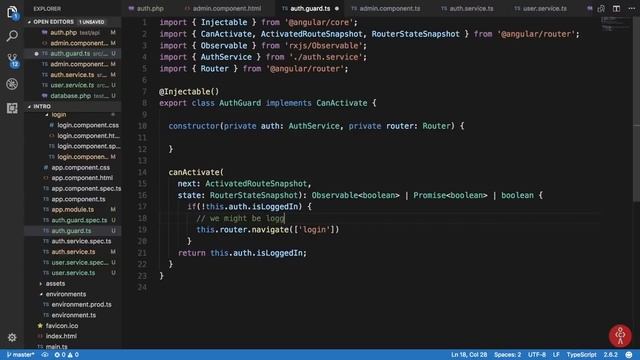This screenshot has height=360, width=640.
Task: Click the TypeScript language mode indicator
Action: (x=582, y=355)
